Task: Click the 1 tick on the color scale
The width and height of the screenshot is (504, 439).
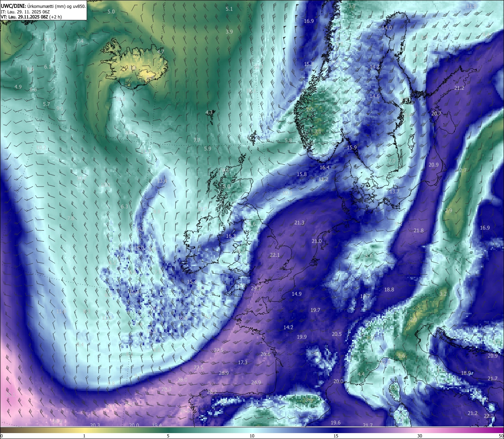Action: click(84, 435)
